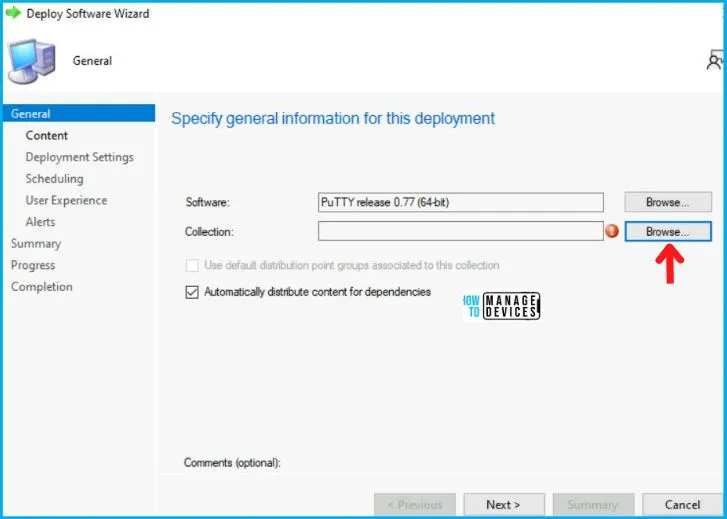
Task: Select the Alerts step
Action: click(x=40, y=222)
